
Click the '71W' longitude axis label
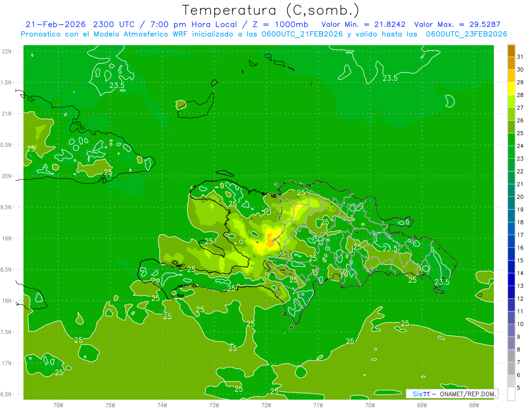click(x=318, y=405)
